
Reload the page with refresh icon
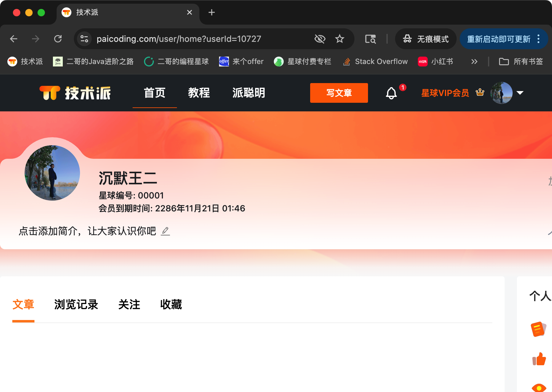pos(58,39)
